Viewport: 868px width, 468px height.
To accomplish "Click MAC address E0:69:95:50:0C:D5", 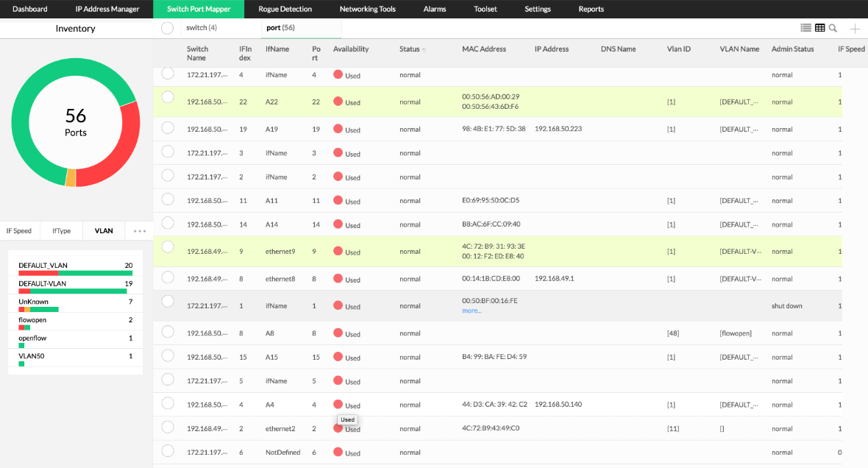I will point(491,200).
